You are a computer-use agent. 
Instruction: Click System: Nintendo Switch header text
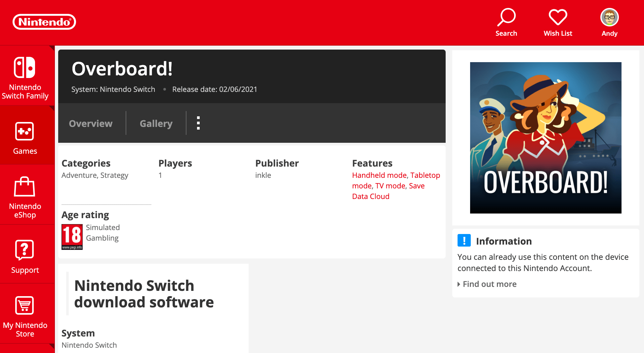[113, 89]
